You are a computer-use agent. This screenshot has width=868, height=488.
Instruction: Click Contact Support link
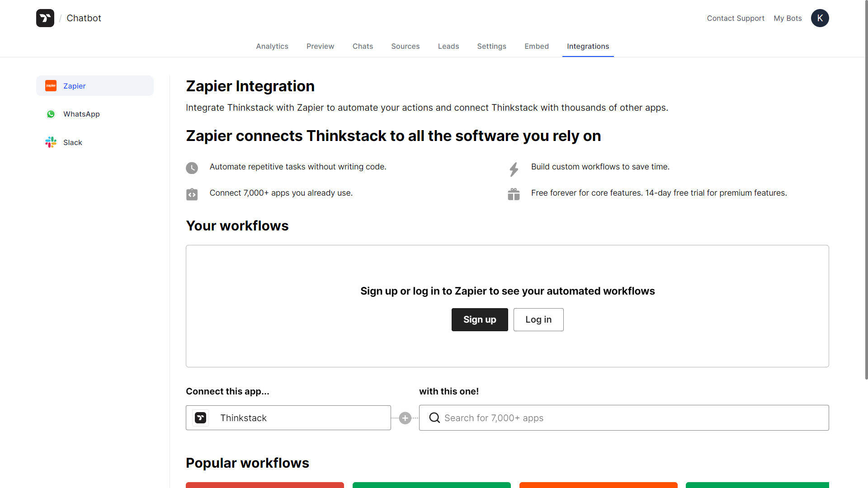point(736,18)
